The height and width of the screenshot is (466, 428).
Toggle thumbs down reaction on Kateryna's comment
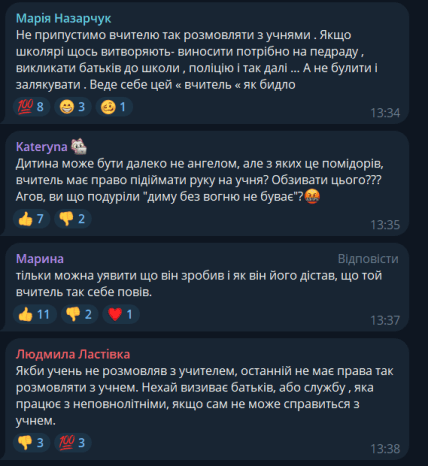click(x=73, y=219)
